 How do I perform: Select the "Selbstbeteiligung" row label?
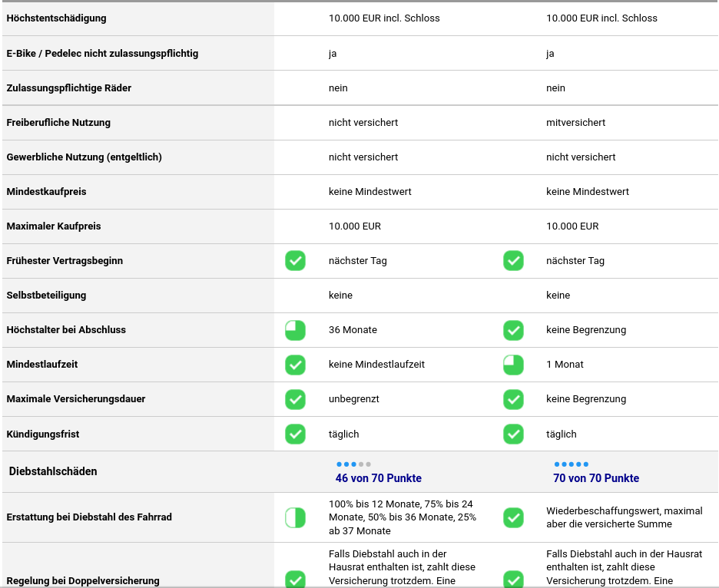click(x=46, y=296)
